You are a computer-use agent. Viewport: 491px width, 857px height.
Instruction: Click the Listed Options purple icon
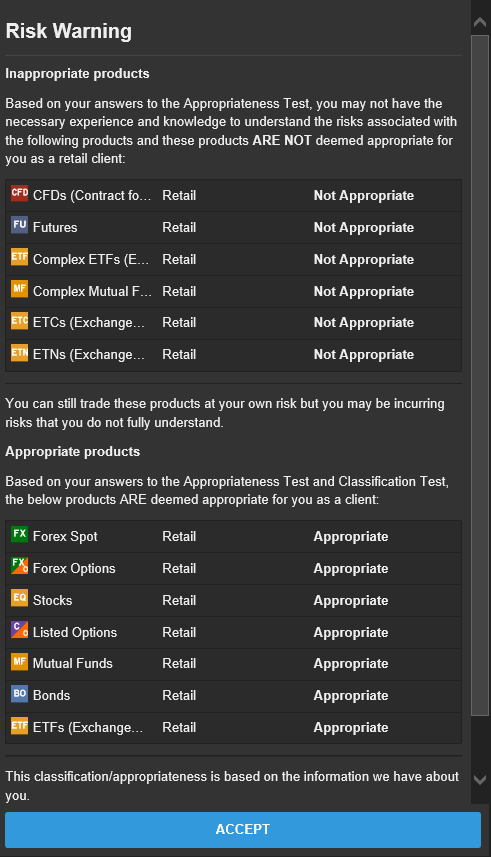(x=20, y=630)
